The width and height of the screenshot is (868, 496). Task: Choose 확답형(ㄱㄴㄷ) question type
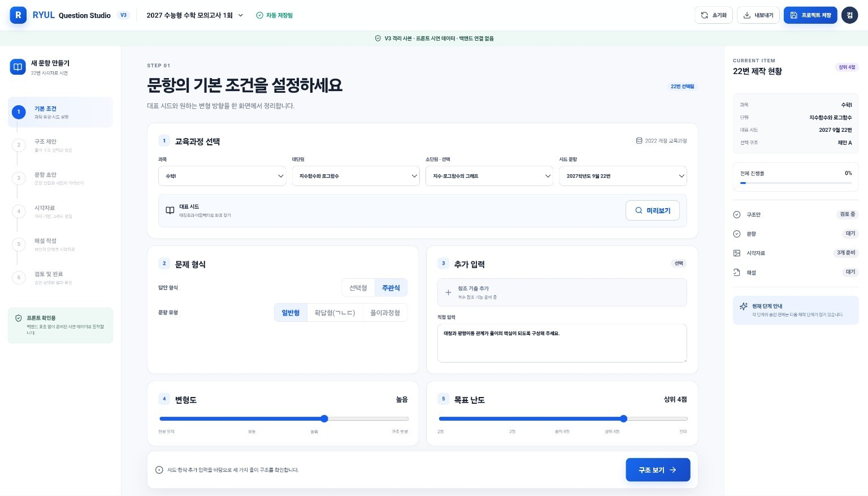(x=335, y=313)
